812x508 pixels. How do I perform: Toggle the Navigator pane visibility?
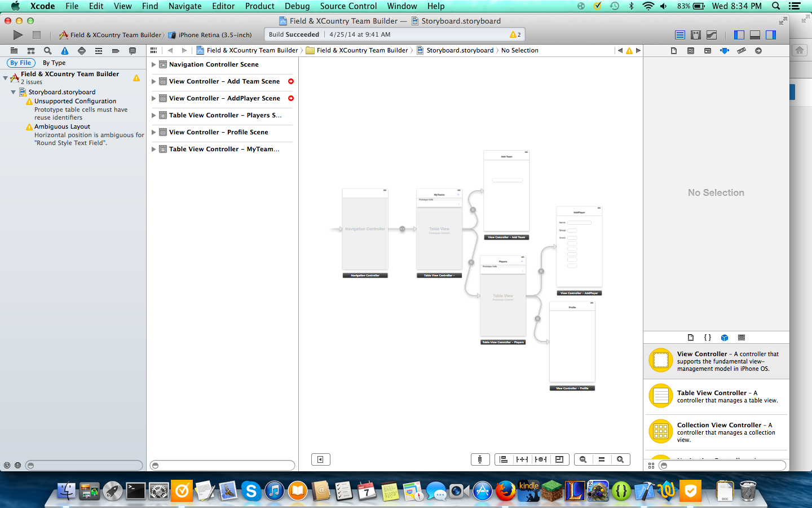point(739,35)
